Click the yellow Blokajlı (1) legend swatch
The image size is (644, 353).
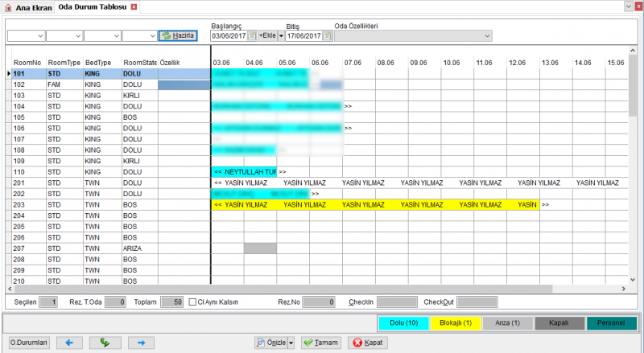(x=456, y=323)
